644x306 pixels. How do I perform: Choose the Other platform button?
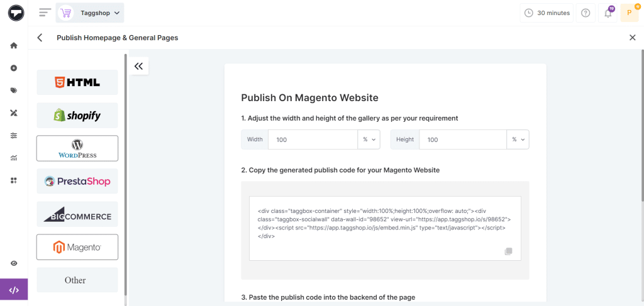point(77,280)
